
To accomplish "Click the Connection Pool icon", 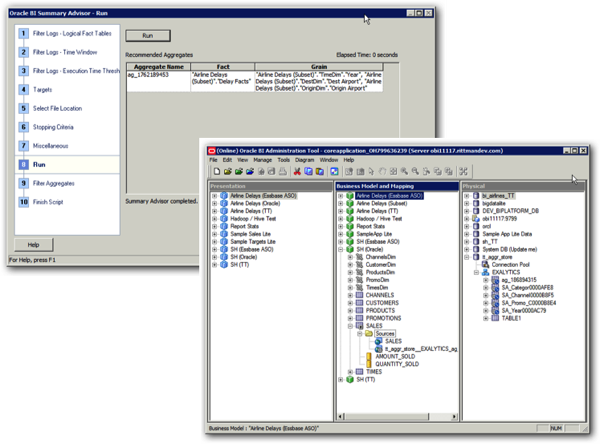I will pos(485,264).
